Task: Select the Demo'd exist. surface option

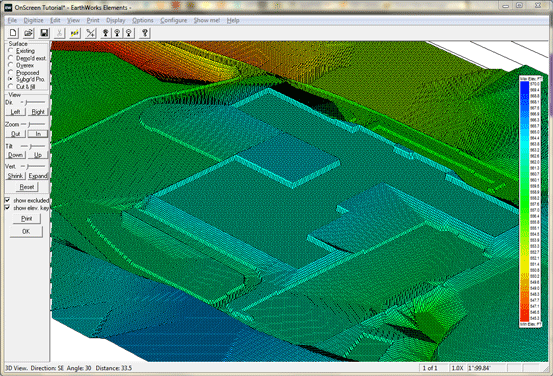Action: click(27, 58)
